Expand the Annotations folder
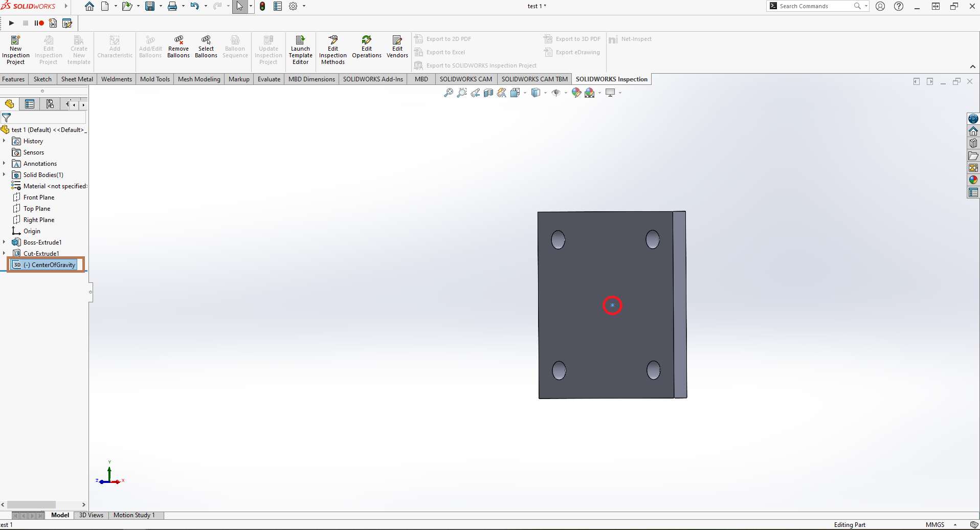 tap(4, 163)
